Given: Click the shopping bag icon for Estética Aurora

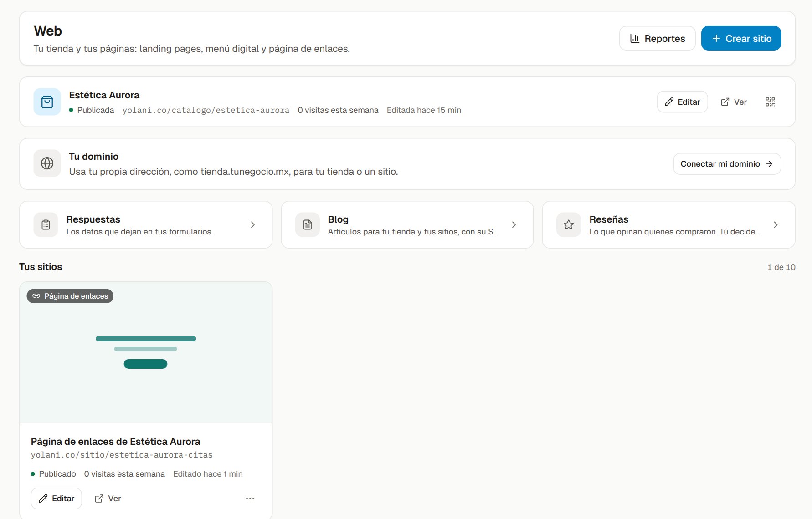Looking at the screenshot, I should [x=47, y=102].
